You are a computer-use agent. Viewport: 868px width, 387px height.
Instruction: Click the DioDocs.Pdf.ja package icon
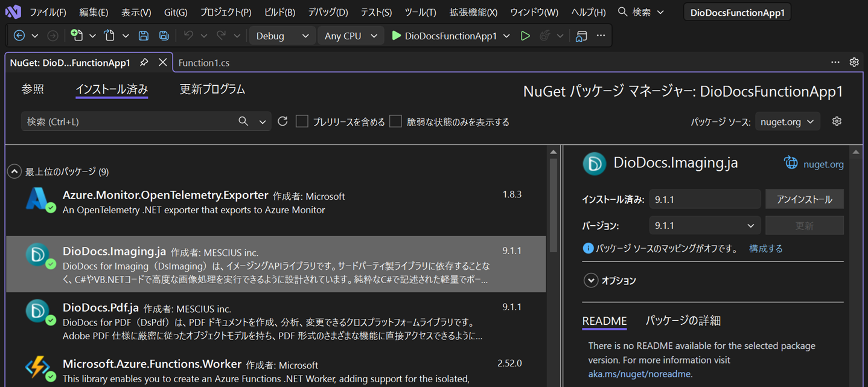pyautogui.click(x=39, y=312)
